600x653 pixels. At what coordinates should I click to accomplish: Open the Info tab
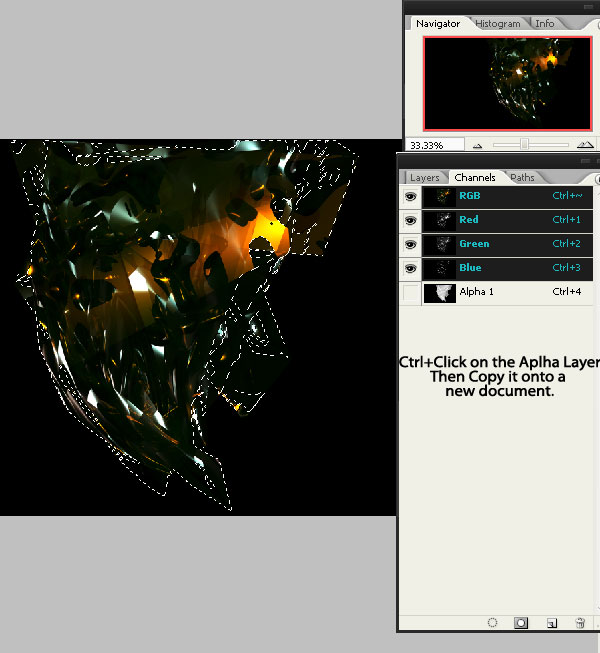(545, 24)
